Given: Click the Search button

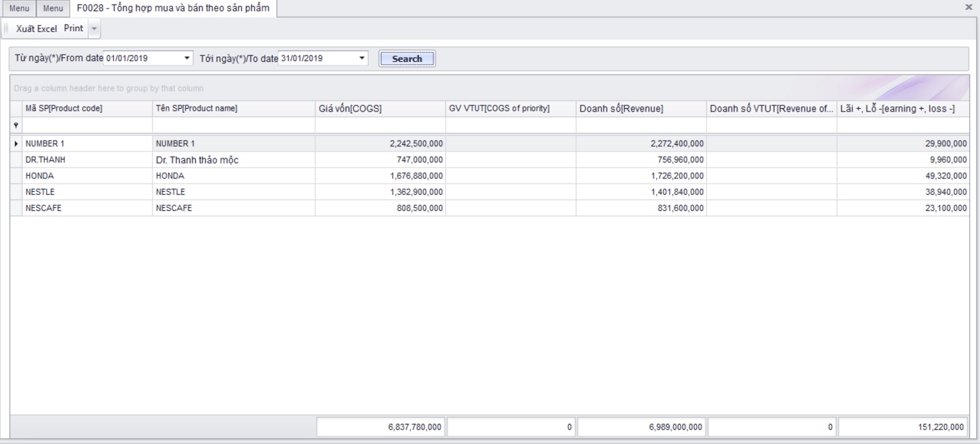Looking at the screenshot, I should [407, 59].
